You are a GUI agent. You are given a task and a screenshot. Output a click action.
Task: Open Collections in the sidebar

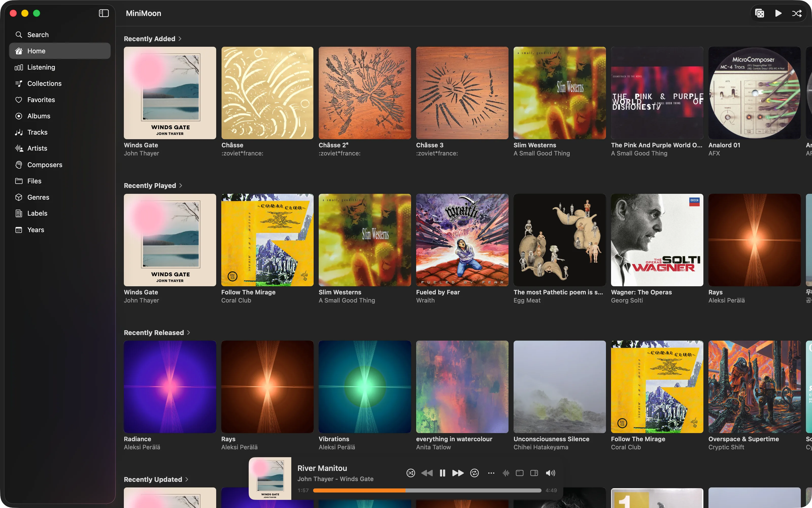60,83
